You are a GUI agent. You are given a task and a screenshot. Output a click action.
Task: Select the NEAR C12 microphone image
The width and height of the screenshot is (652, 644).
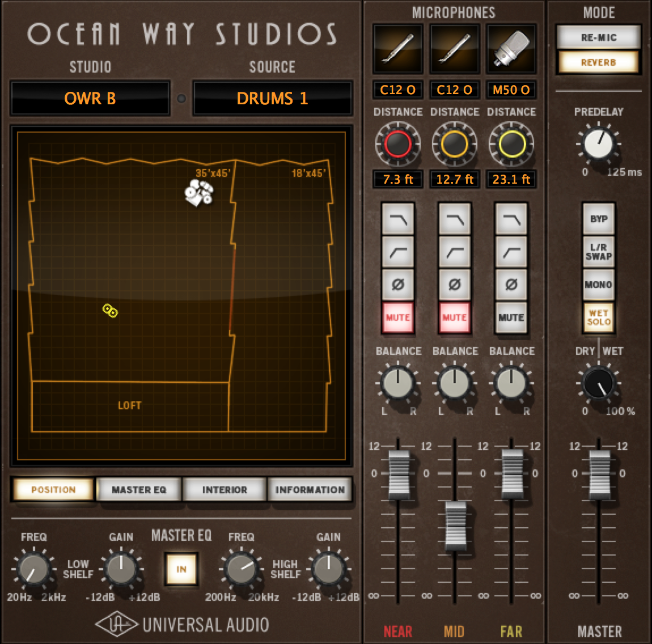click(x=398, y=49)
